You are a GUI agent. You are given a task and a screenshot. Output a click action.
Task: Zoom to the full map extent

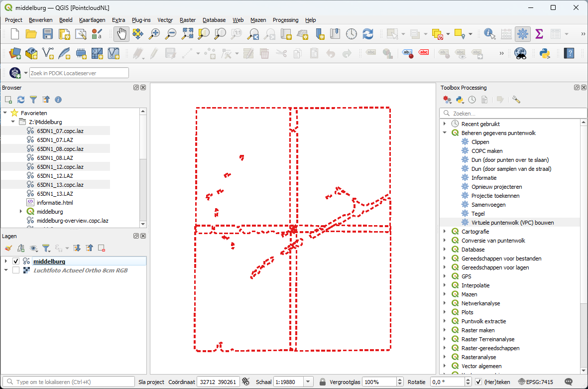click(x=187, y=34)
